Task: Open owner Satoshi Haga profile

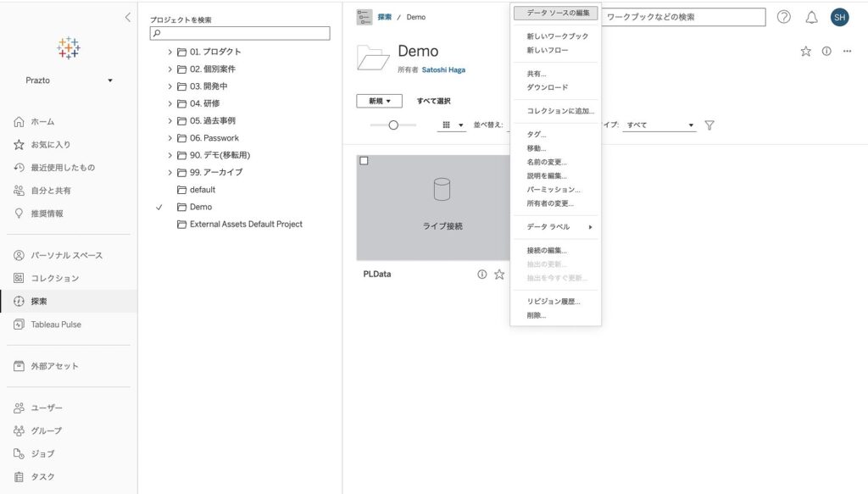Action: click(443, 69)
